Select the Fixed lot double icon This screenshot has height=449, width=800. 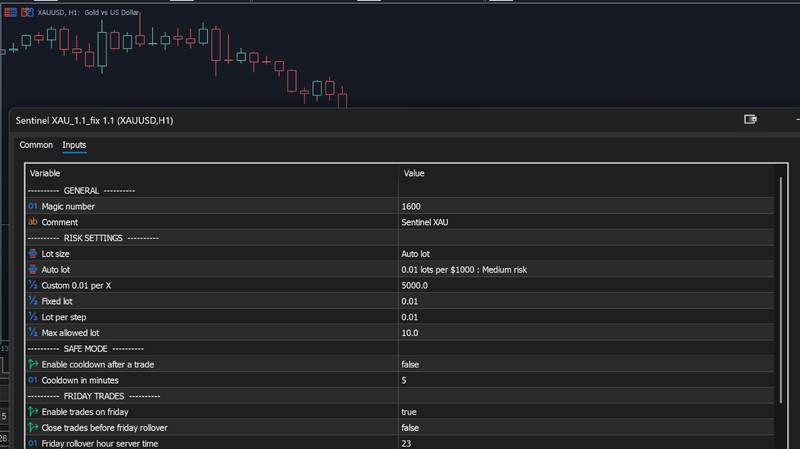33,301
